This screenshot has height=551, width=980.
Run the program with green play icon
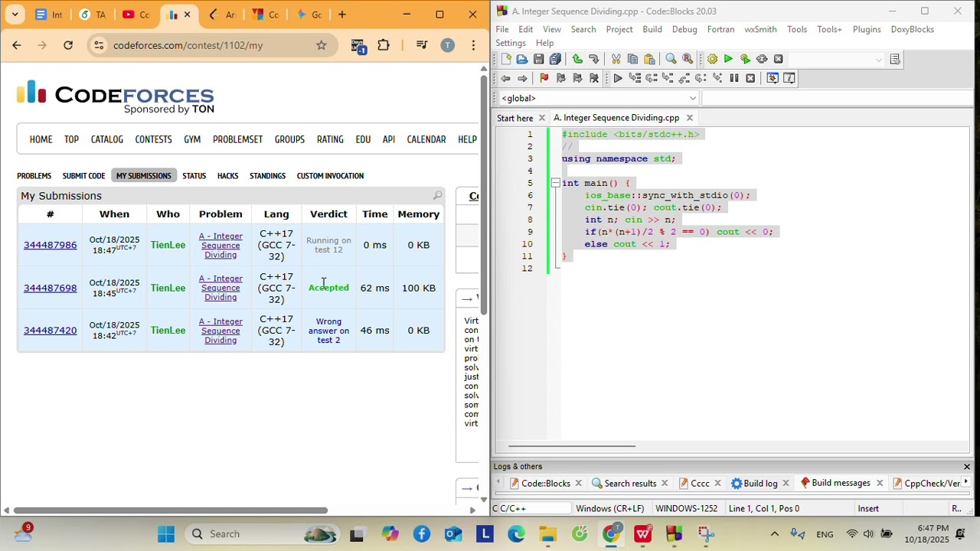(728, 59)
